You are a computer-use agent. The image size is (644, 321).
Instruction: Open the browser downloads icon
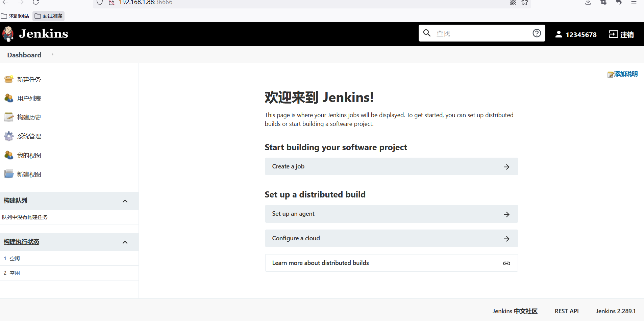pos(588,2)
